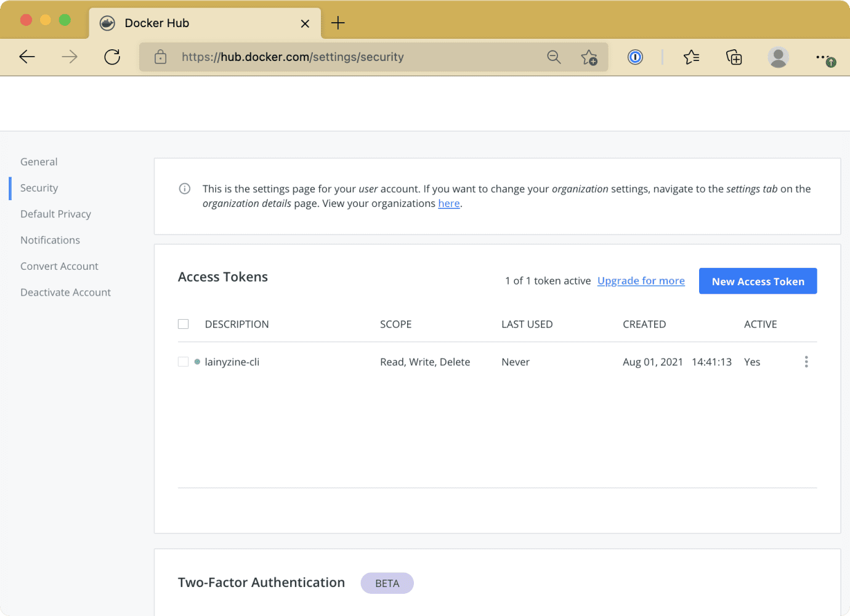This screenshot has width=850, height=616.
Task: Open the lainyzine-cli token actions menu
Action: pos(806,362)
